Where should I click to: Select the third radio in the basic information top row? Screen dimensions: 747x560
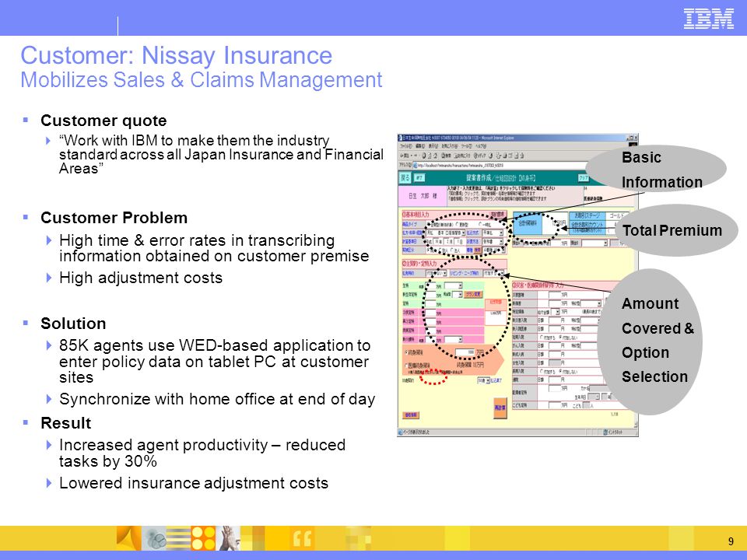click(481, 224)
